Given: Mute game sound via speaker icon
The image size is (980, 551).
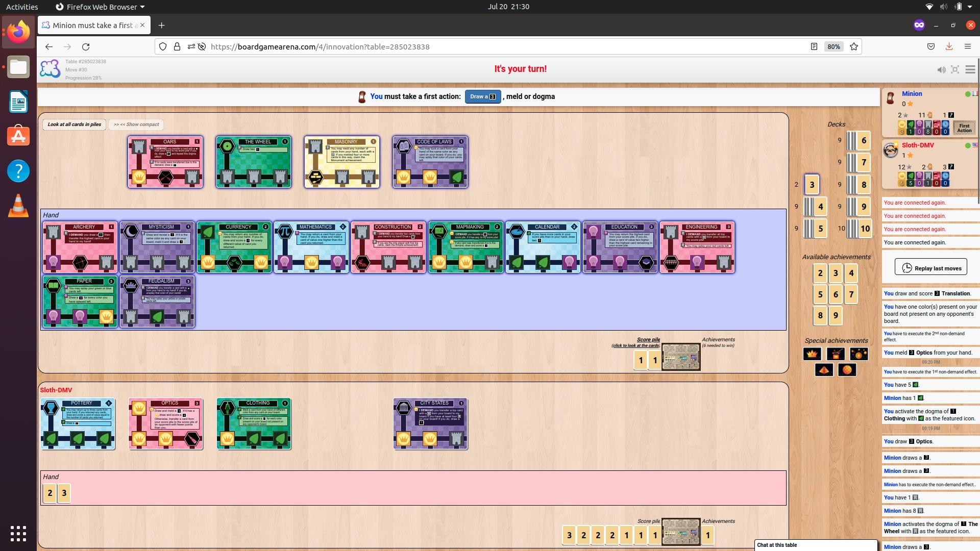Looking at the screenshot, I should [941, 69].
